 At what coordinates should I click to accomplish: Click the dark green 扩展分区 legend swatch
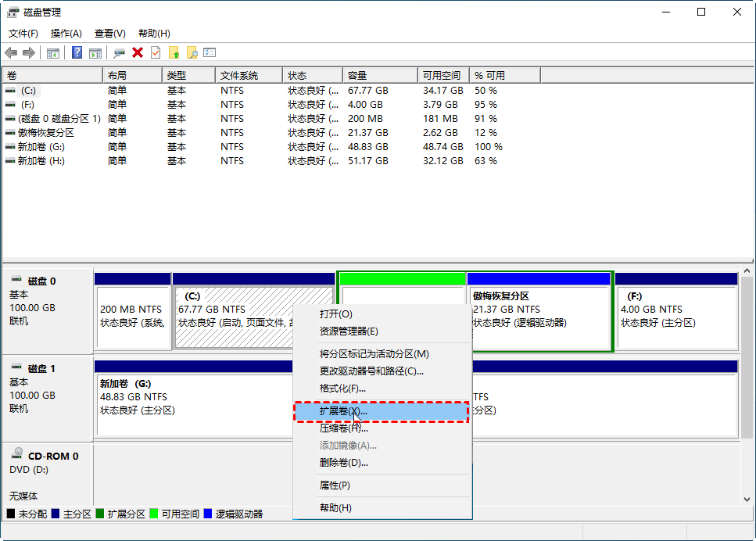click(x=100, y=514)
